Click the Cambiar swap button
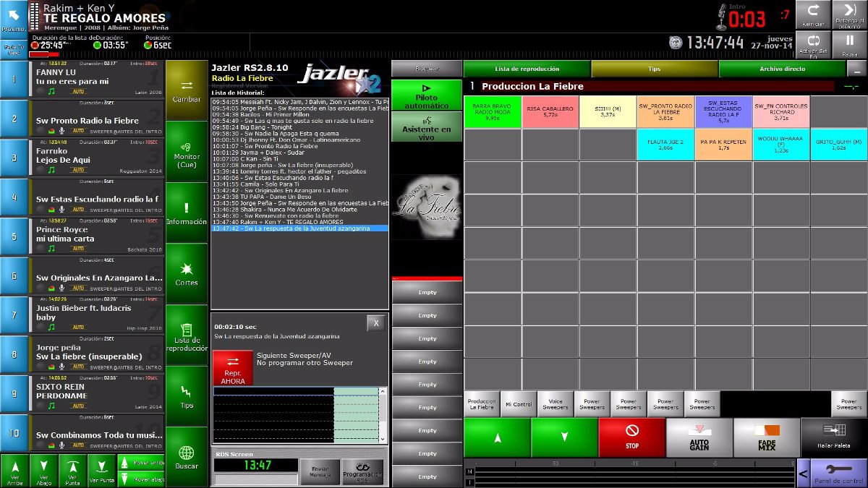The width and height of the screenshot is (868, 488). click(187, 90)
